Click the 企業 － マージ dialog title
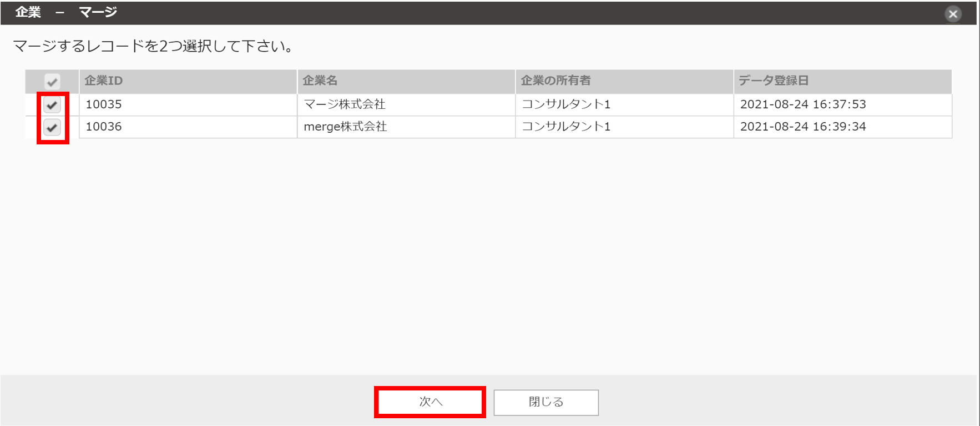Image resolution: width=980 pixels, height=426 pixels. 66,12
